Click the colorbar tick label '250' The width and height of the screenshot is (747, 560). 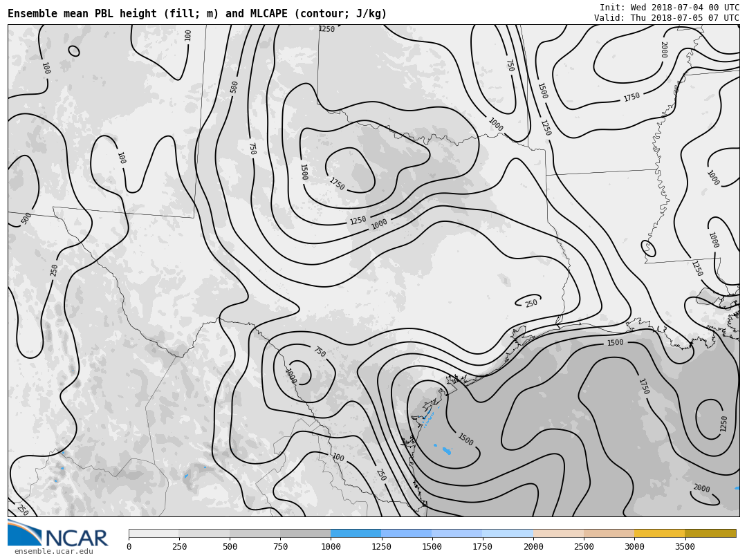click(180, 547)
